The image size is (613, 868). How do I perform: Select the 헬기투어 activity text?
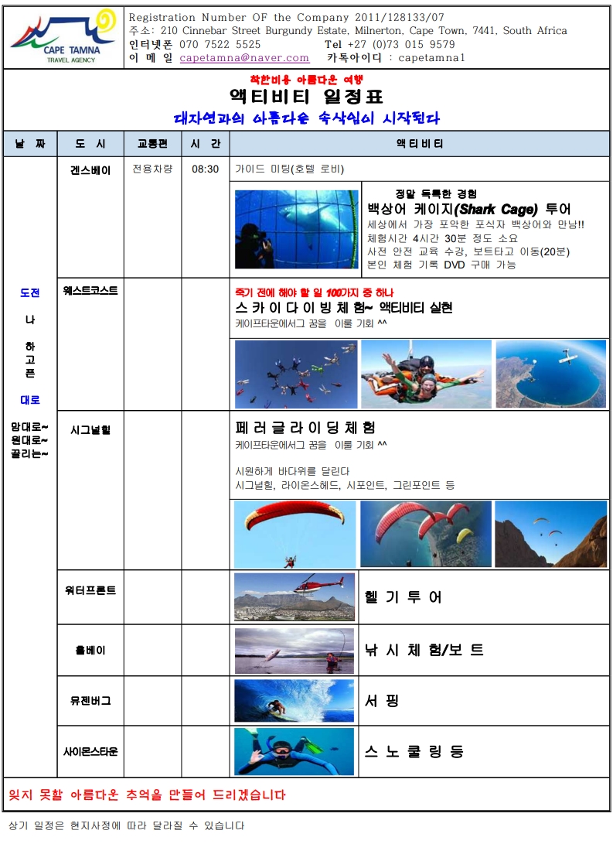point(404,597)
